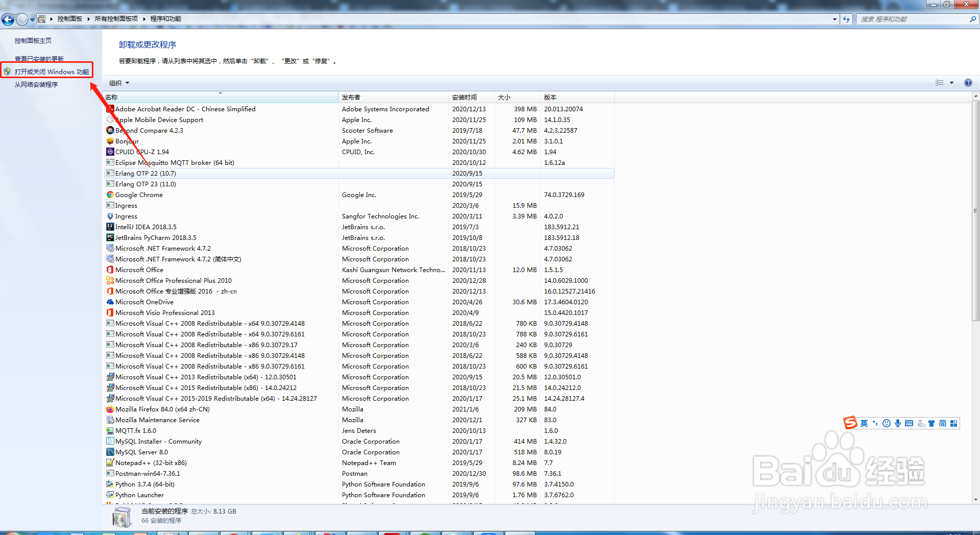Select Microsoft OneDrive cloud icon
This screenshot has width=980, height=535.
click(110, 302)
